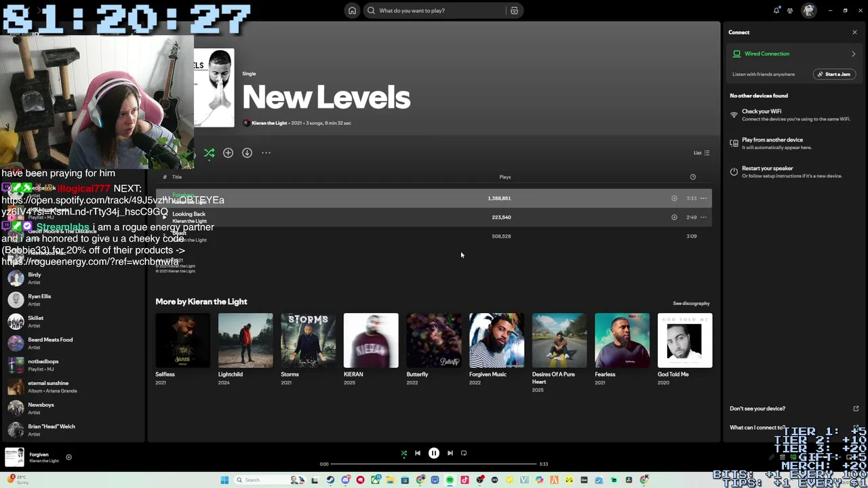The height and width of the screenshot is (488, 868).
Task: Open Kieran the Light artist link under title
Action: click(x=269, y=123)
